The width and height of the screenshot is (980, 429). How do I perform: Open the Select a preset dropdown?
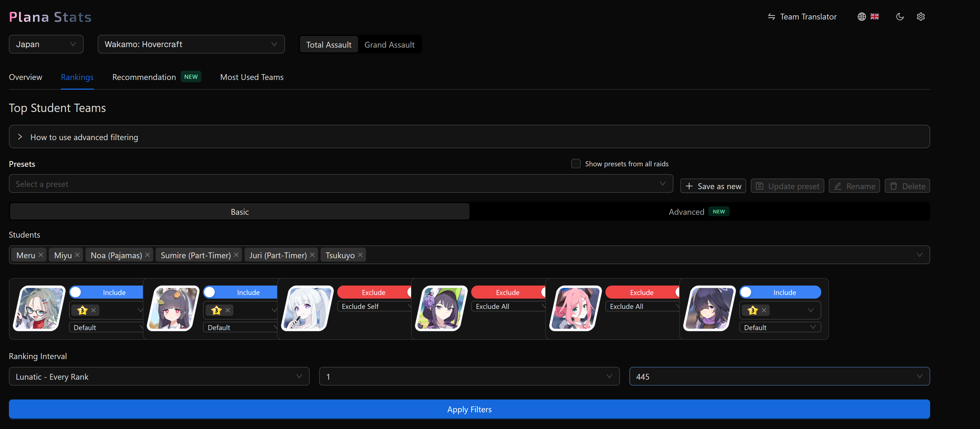[341, 184]
